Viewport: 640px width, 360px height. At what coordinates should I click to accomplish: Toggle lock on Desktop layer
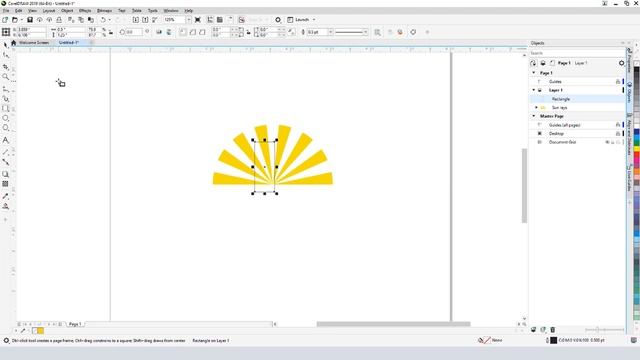click(x=618, y=133)
